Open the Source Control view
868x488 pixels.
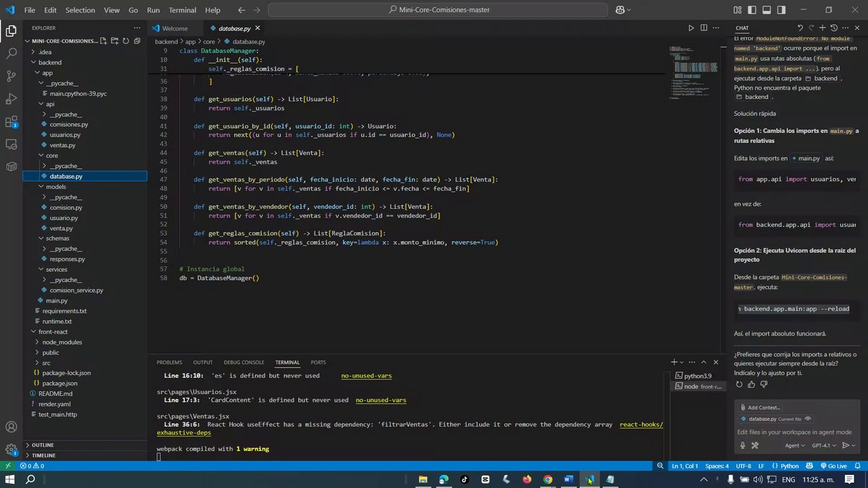coord(11,76)
